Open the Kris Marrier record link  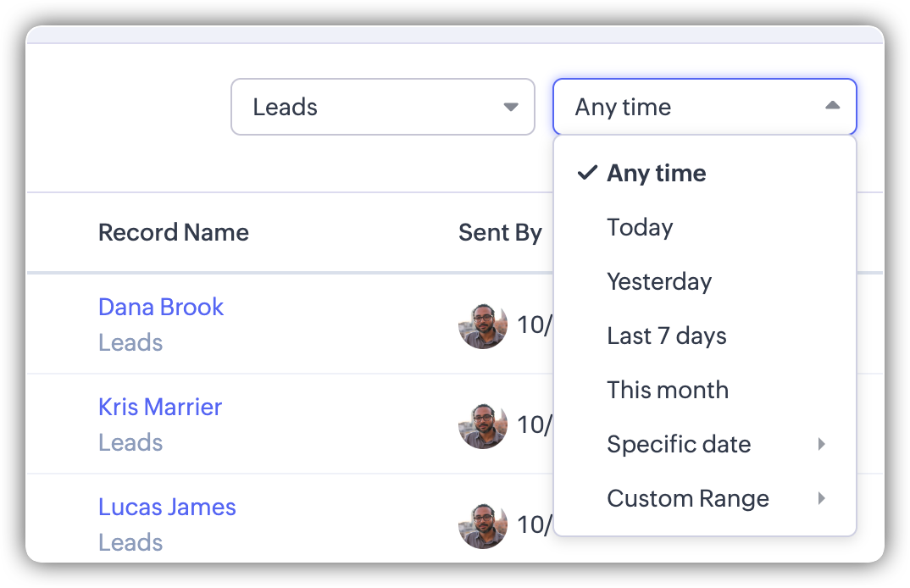pos(160,407)
